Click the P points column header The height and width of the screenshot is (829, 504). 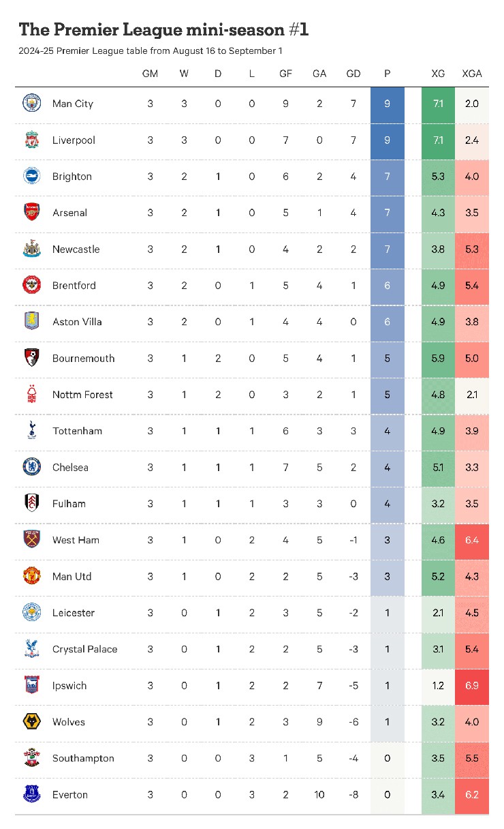(387, 74)
